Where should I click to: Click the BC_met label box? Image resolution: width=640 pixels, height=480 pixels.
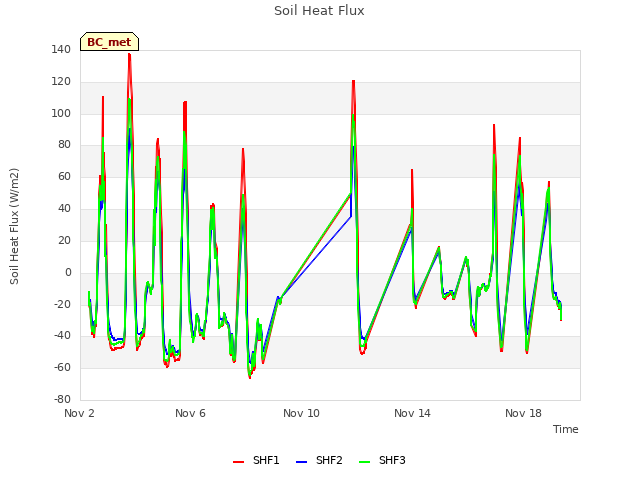click(109, 42)
